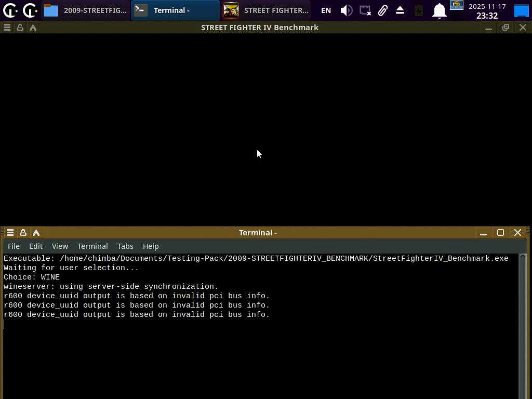Image resolution: width=532 pixels, height=399 pixels.
Task: Switch to 2009-STREETFIG... file manager taskbar button
Action: coord(86,10)
